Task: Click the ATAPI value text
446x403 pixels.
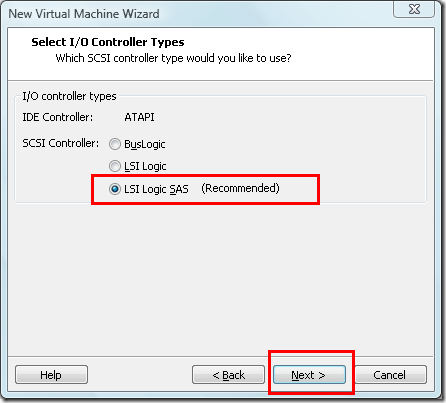Action: pyautogui.click(x=139, y=117)
